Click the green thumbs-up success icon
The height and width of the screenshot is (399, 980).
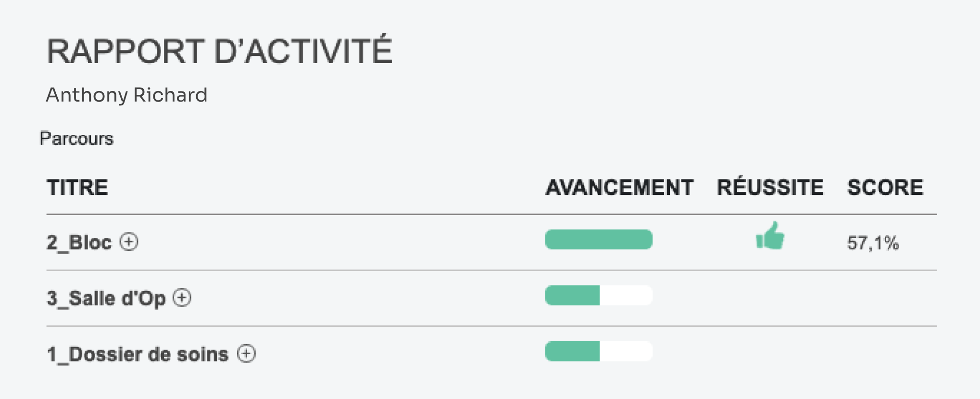(770, 236)
